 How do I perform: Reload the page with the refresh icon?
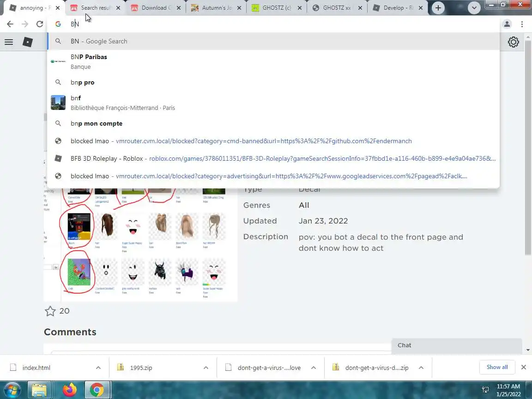point(40,24)
